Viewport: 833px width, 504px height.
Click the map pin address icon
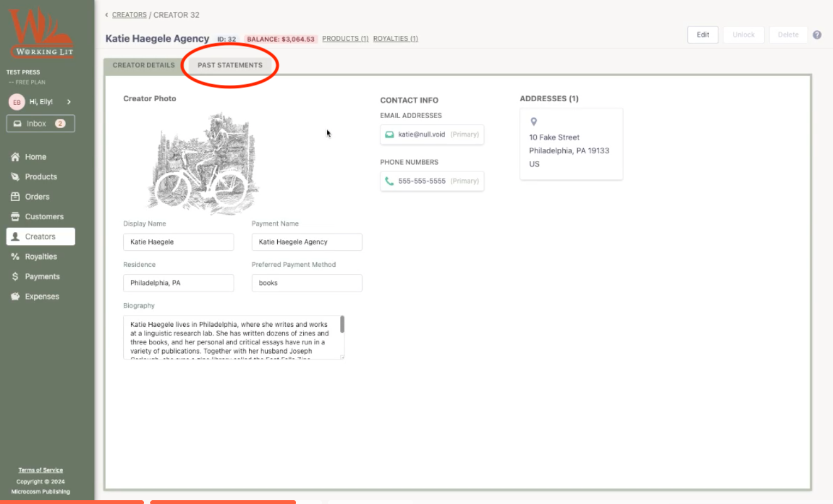click(534, 122)
